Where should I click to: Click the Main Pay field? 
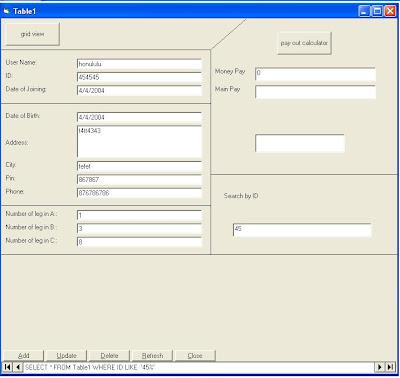click(315, 92)
